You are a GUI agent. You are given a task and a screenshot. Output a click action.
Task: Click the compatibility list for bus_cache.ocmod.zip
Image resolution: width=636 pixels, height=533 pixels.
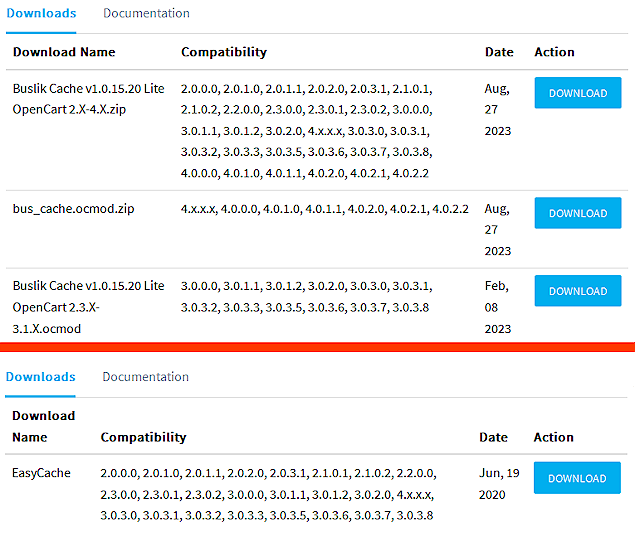click(324, 209)
